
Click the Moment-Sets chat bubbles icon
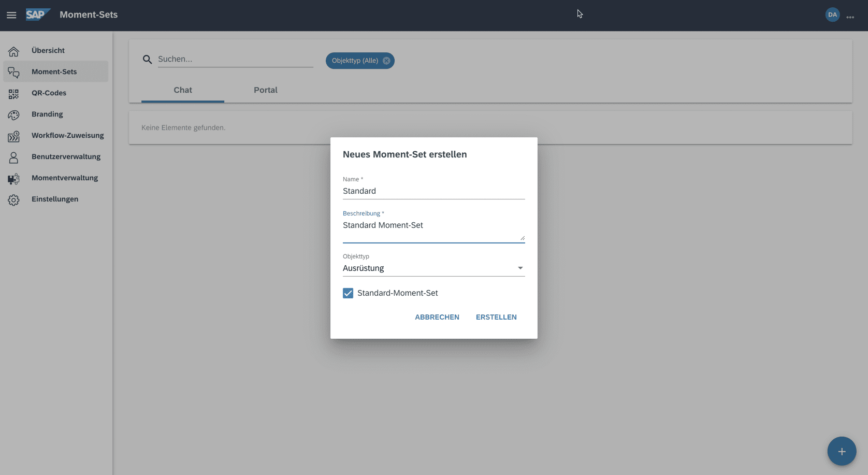coord(13,72)
